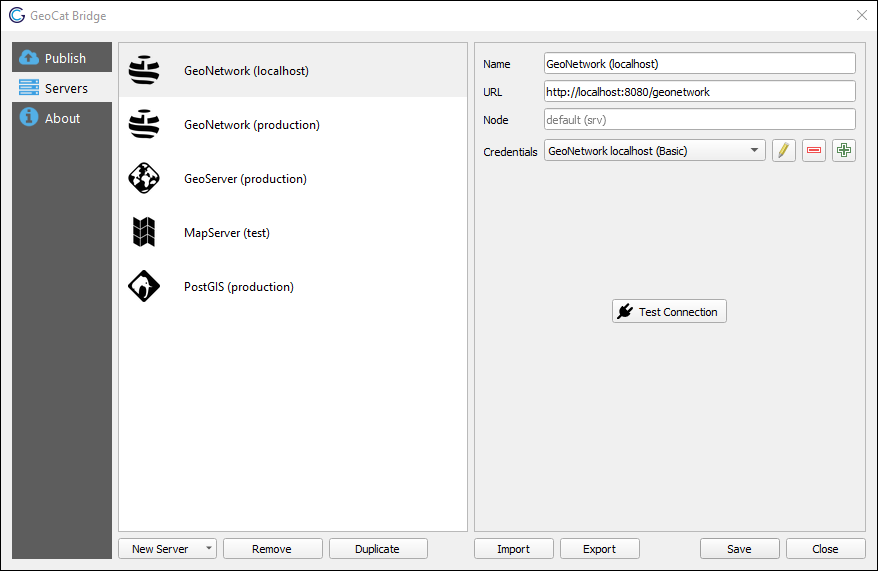The image size is (878, 571).
Task: Click the Remove button
Action: 273,549
